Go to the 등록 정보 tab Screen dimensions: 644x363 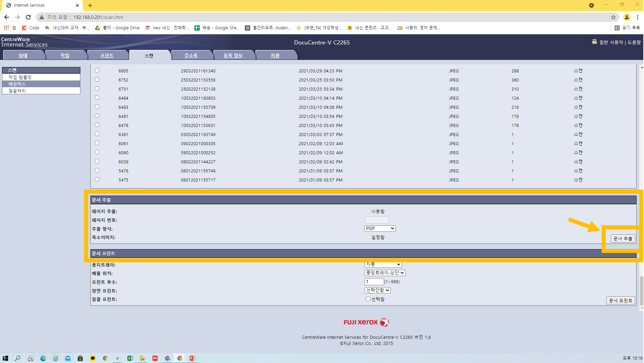pos(233,56)
